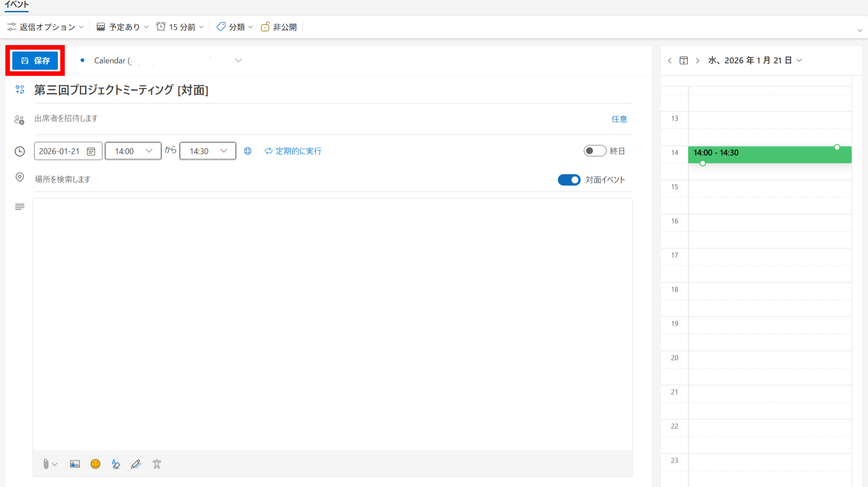The image size is (868, 487).
Task: Go to previous day arrow
Action: (x=669, y=61)
